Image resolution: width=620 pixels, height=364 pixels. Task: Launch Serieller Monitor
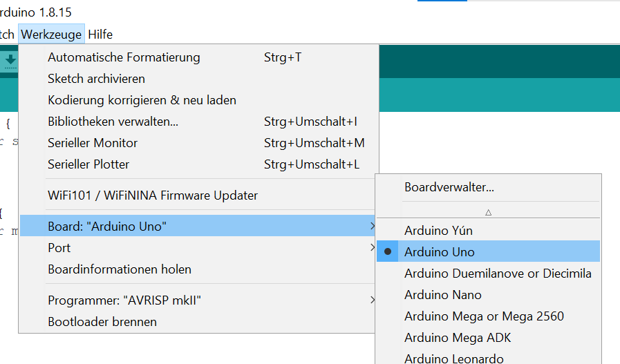point(198,143)
